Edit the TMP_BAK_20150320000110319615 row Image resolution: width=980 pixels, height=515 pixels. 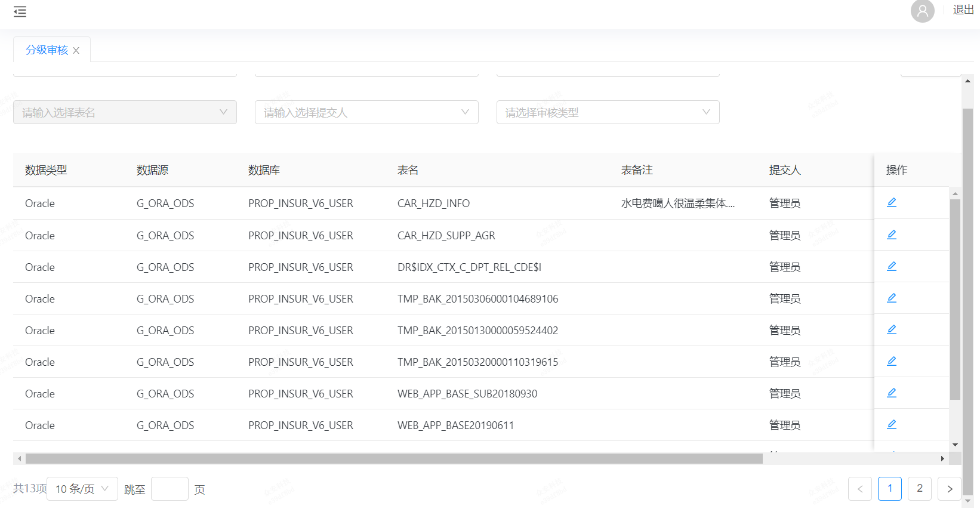(892, 361)
